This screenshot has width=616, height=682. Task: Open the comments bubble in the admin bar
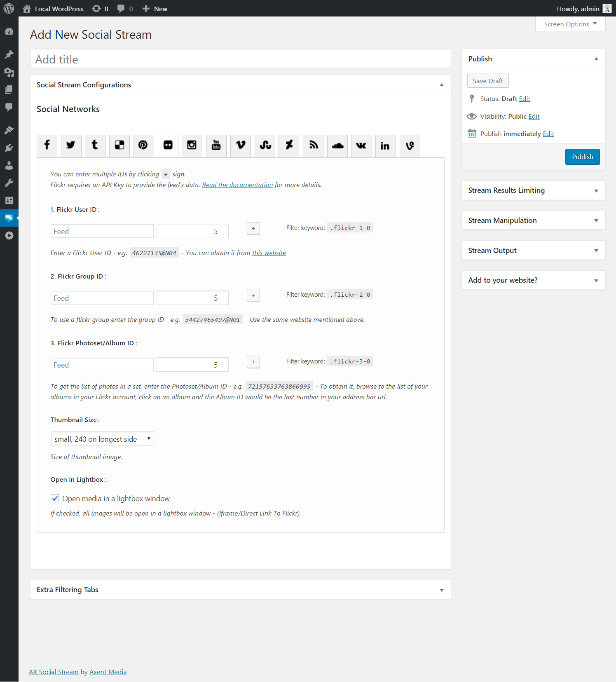(125, 8)
